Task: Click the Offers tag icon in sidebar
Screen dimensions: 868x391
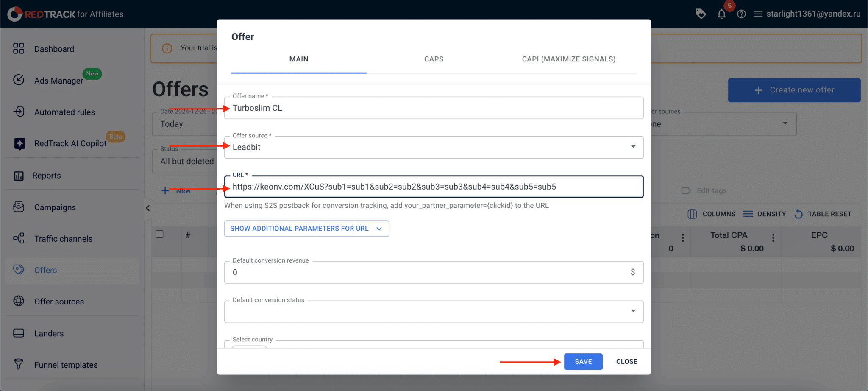Action: point(19,270)
